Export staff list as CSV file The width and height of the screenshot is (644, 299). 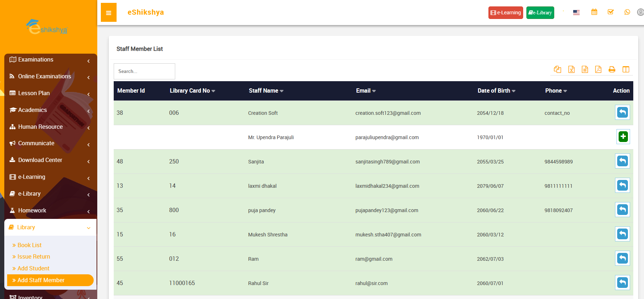(585, 69)
